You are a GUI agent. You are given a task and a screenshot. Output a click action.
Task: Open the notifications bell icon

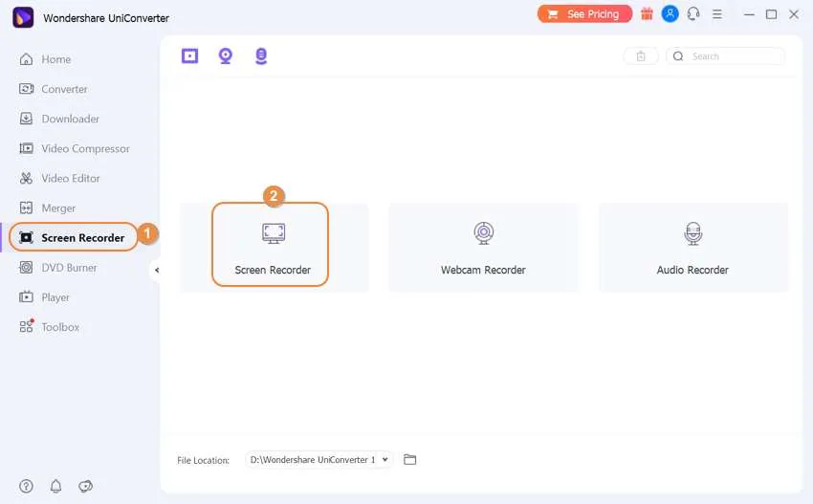(x=56, y=486)
